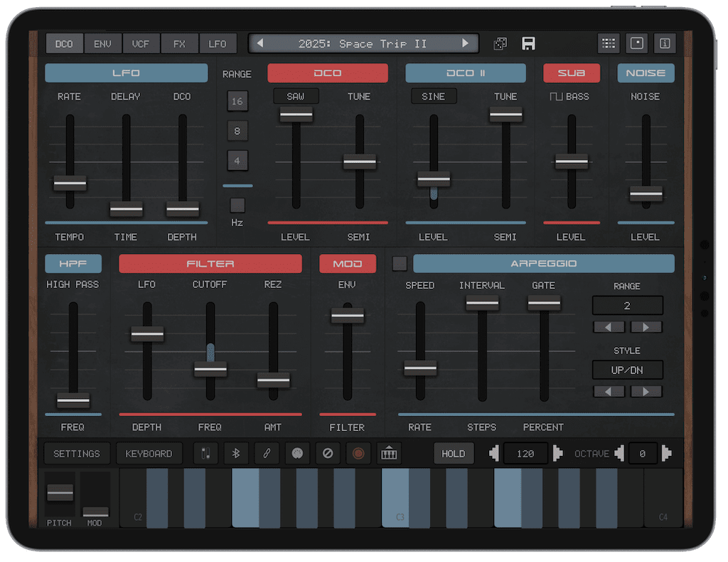Screen dimensions: 728x562
Task: Click the LFO RATE slider handle
Action: 70,183
